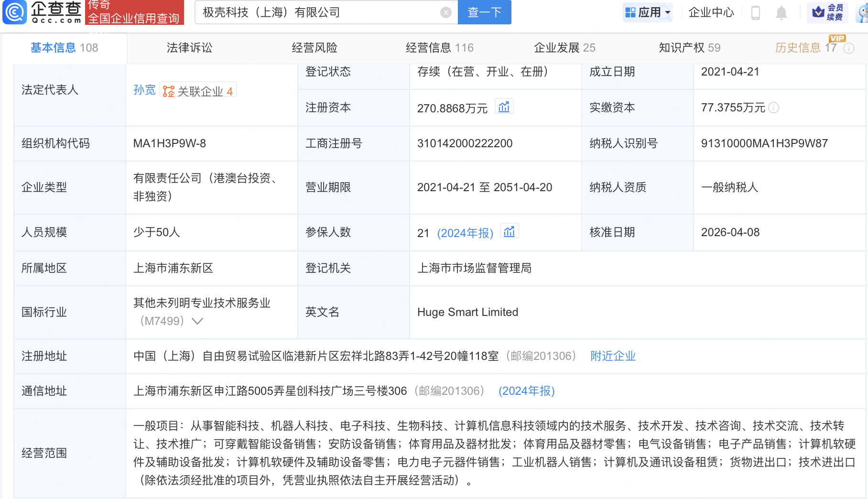Switch to the 法律诉讼 tab
Screen dimensions: 868x499
(x=189, y=48)
